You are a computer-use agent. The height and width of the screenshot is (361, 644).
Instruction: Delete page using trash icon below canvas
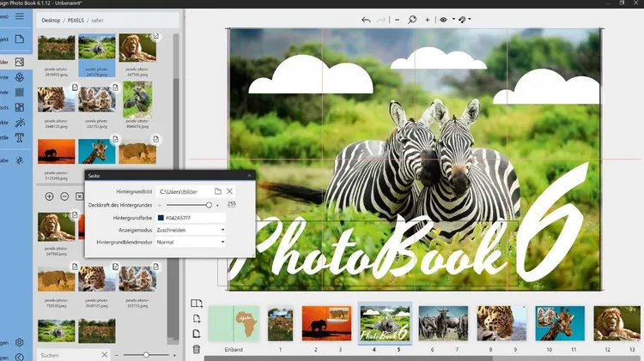coord(197,349)
